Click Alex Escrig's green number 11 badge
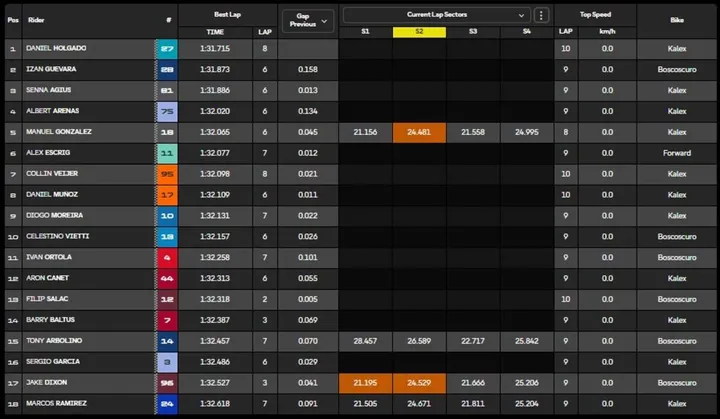 click(x=167, y=153)
